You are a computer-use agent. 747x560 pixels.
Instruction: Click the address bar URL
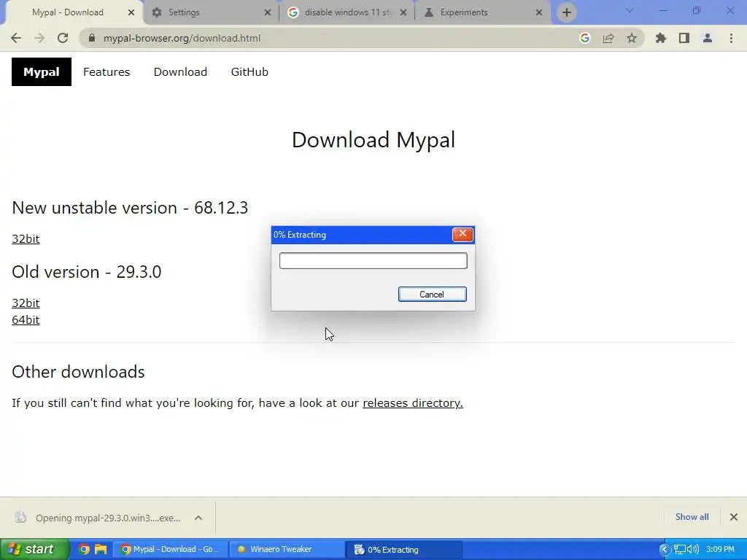click(182, 38)
